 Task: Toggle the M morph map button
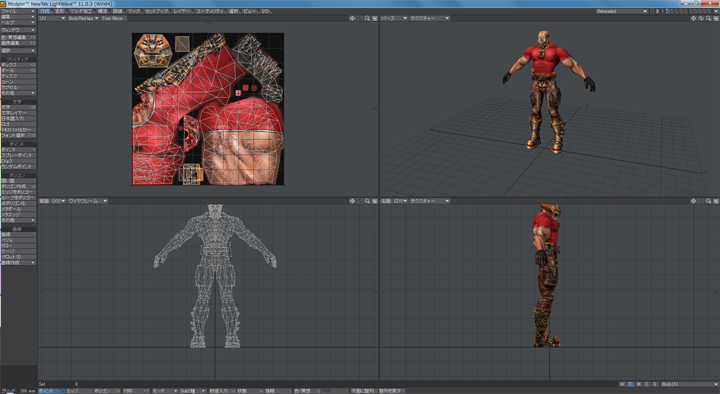(639, 384)
